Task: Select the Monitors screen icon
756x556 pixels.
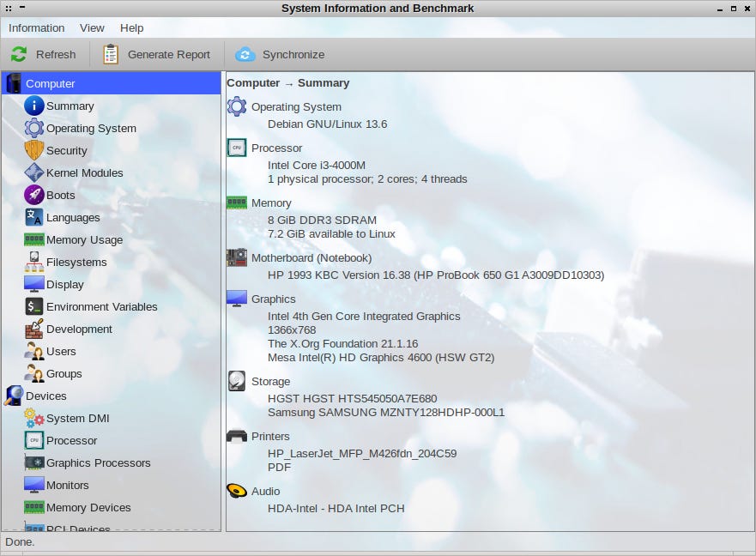Action: [34, 485]
